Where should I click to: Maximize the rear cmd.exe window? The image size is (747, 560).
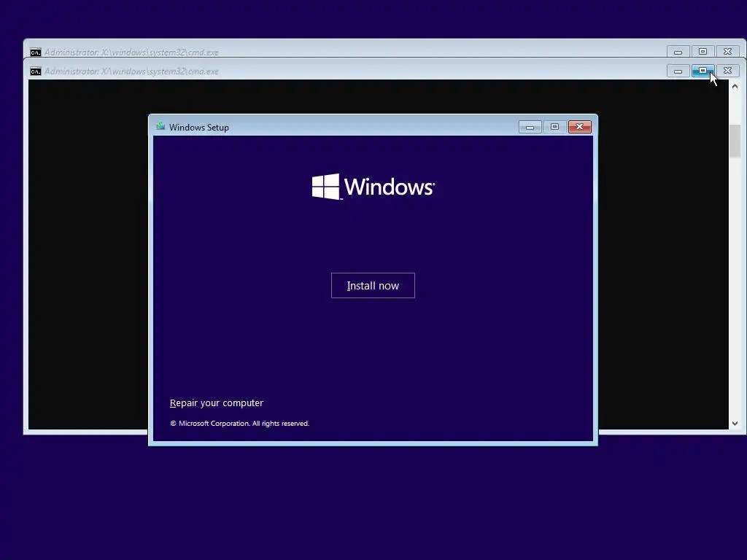703,52
